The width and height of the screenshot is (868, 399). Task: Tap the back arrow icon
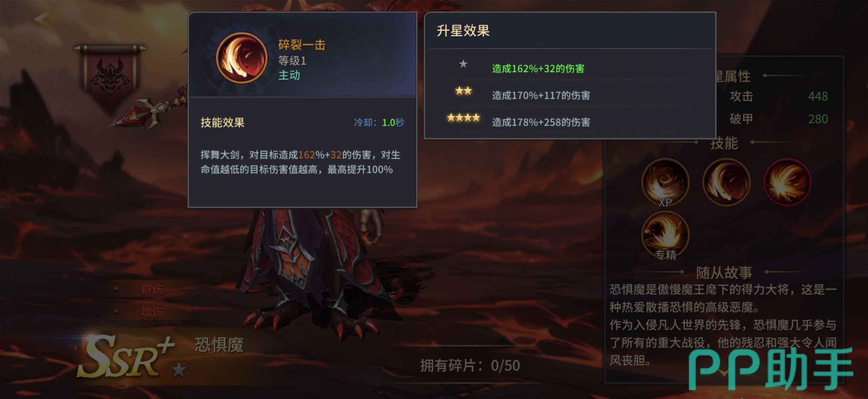46,19
